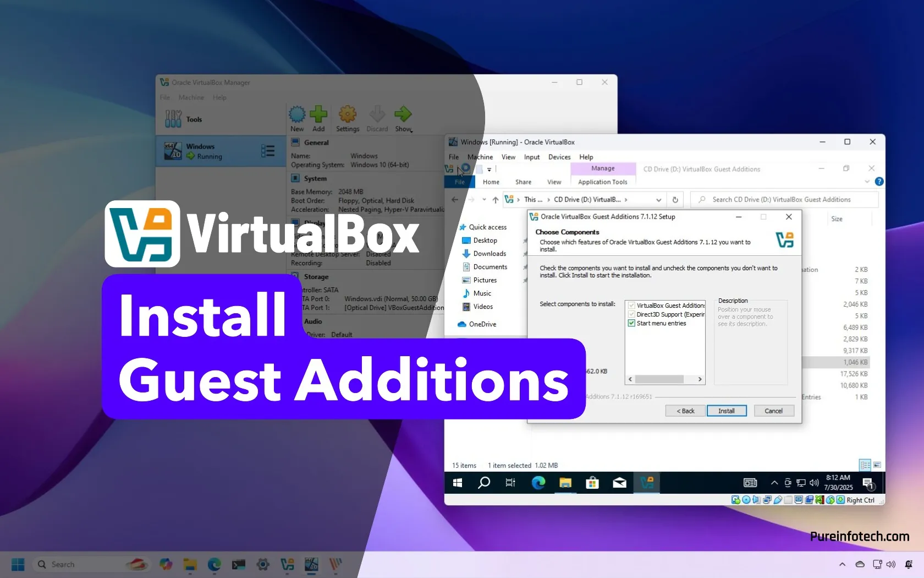Click Discard in VirtualBox Manager toolbar

[x=377, y=119]
